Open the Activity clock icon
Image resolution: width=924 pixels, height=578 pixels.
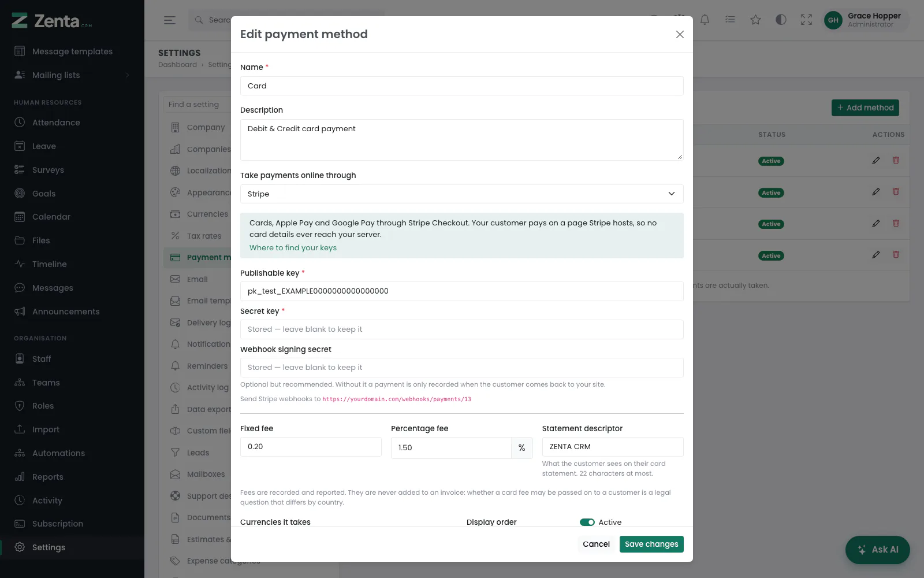20,501
